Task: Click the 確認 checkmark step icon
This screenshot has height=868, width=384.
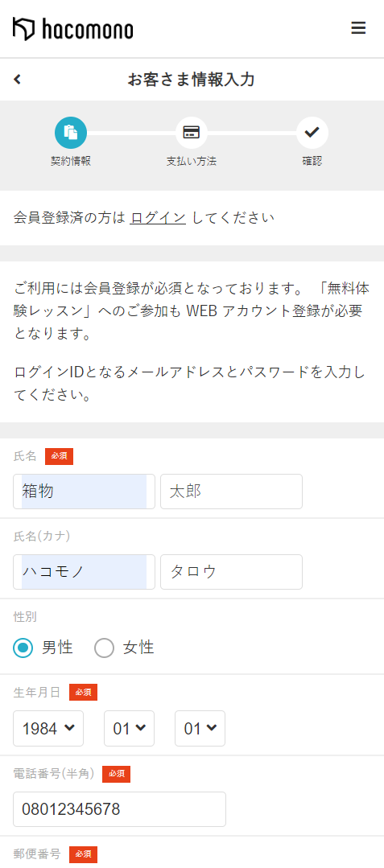Action: tap(312, 133)
